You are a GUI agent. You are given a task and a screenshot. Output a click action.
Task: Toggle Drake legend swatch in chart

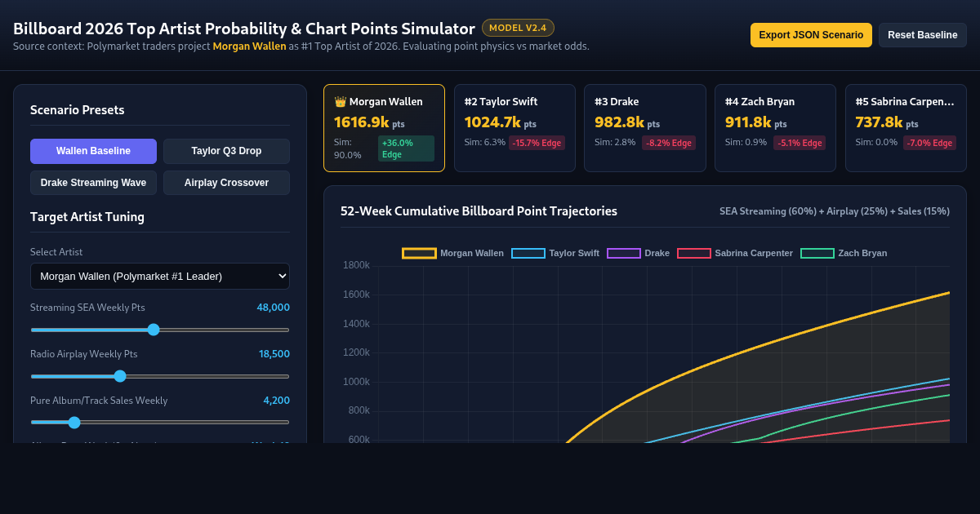(x=623, y=253)
